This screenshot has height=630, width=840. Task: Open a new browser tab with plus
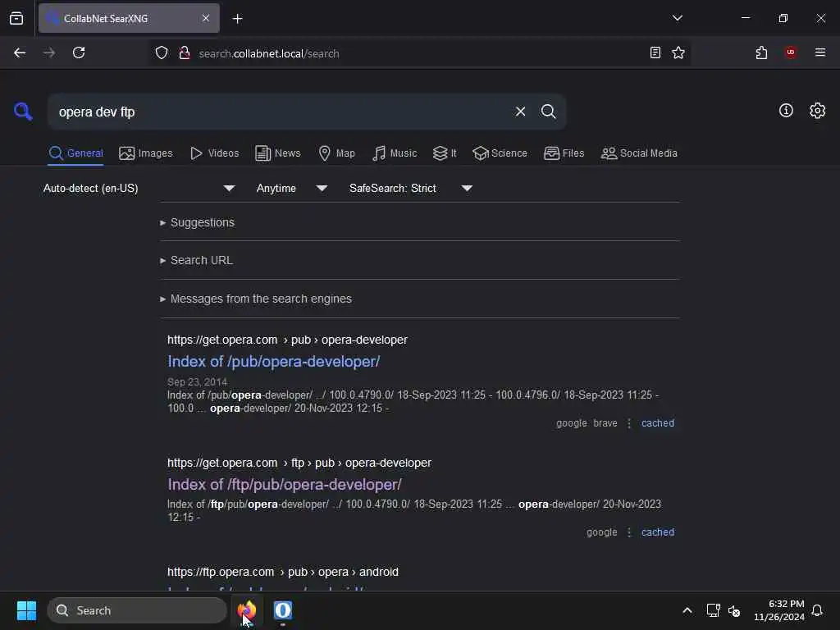point(237,19)
